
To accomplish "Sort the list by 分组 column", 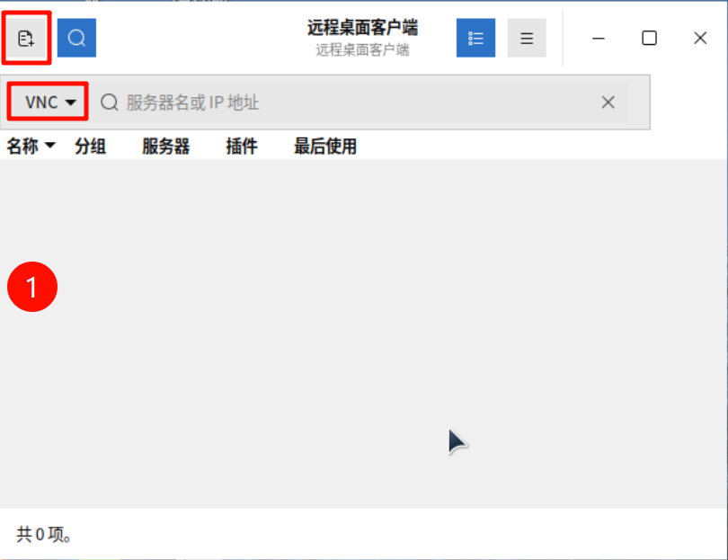I will click(x=90, y=147).
